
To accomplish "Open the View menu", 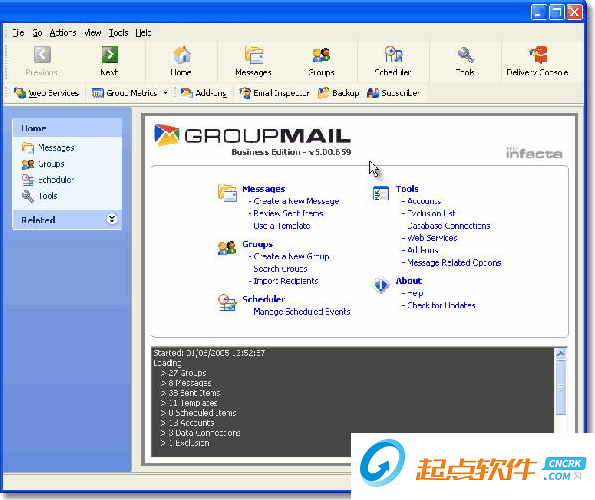I will (93, 33).
